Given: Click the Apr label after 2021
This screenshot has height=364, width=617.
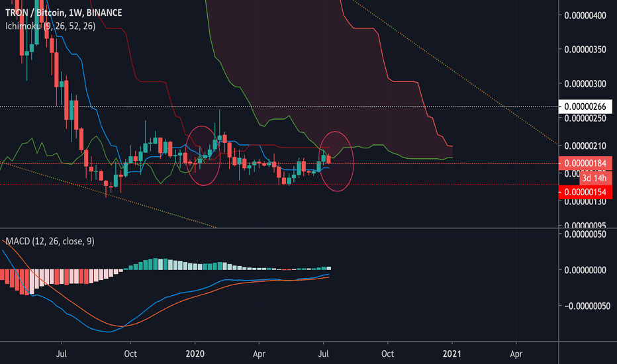Looking at the screenshot, I should point(516,354).
